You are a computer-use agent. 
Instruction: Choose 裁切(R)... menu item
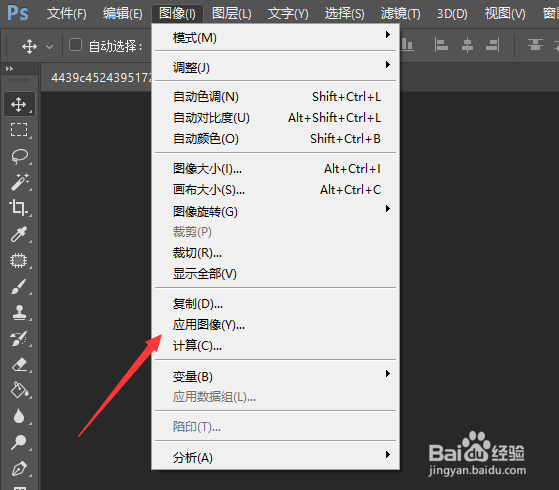275,253
